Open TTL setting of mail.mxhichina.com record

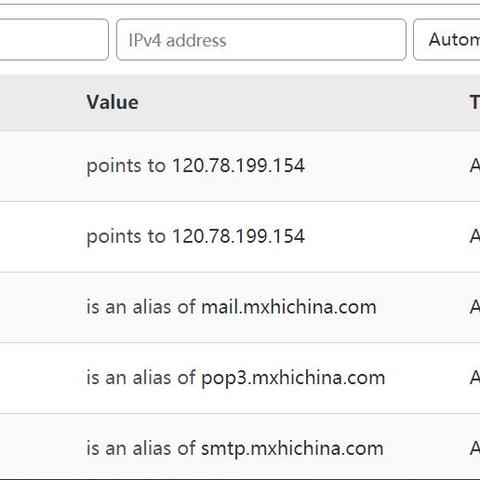(475, 307)
